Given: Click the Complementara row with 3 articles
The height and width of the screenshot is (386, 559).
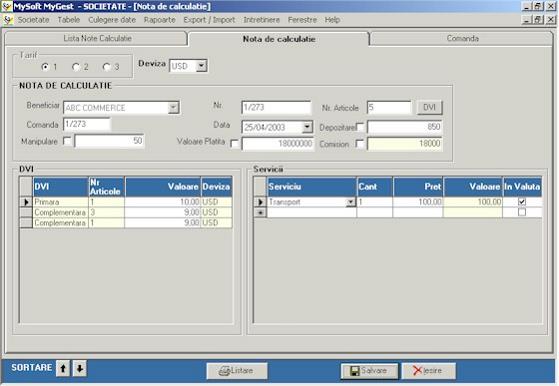Looking at the screenshot, I should [126, 212].
